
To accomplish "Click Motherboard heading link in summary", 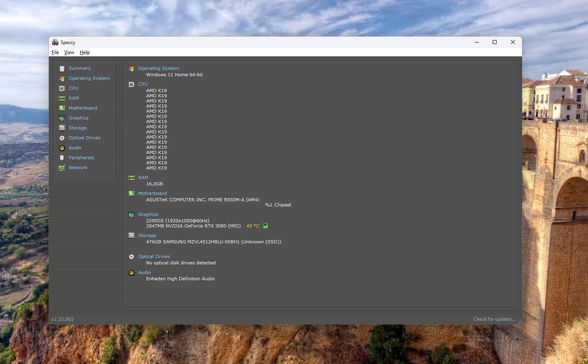I will pyautogui.click(x=153, y=193).
